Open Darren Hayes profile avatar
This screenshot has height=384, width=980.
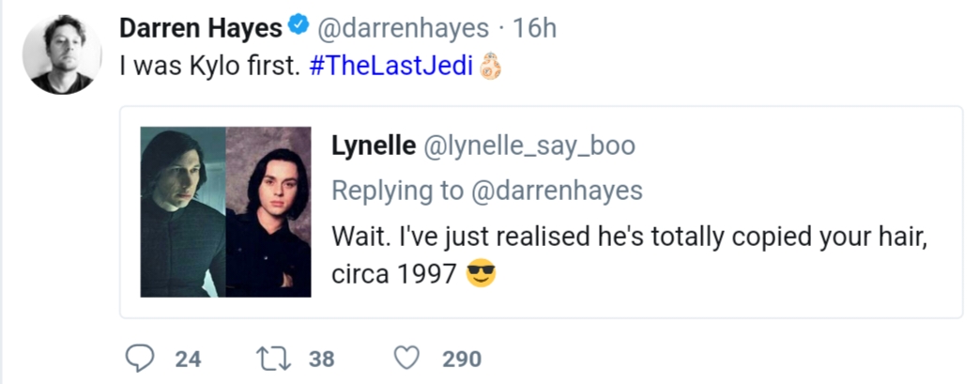pyautogui.click(x=62, y=54)
